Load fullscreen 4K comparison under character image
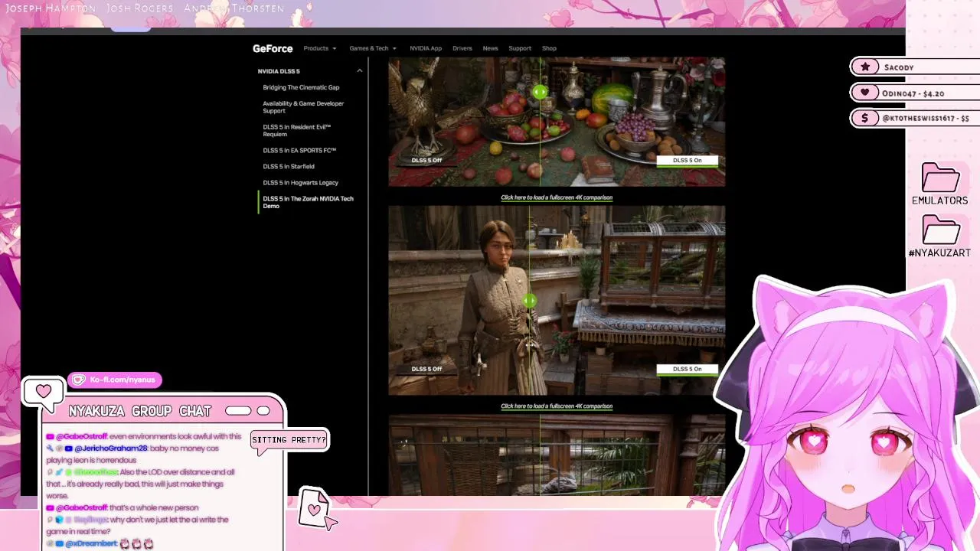 pyautogui.click(x=557, y=406)
